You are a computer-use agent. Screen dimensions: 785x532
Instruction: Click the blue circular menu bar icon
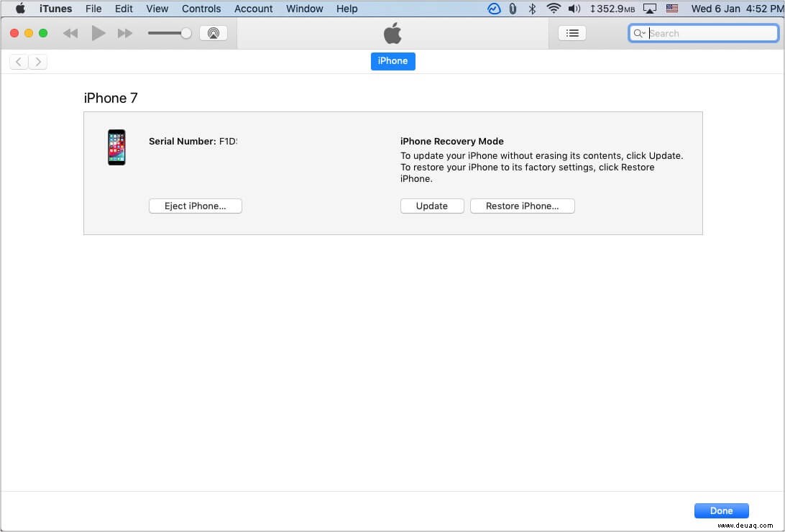[494, 9]
